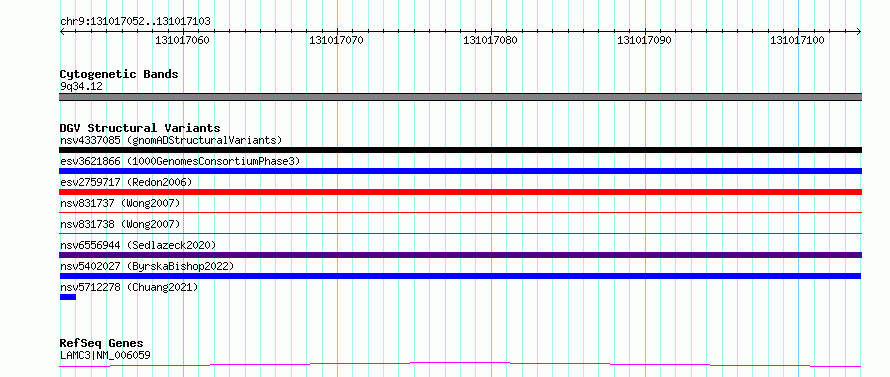890x377 pixels.
Task: Click ruler position 131017100
Action: point(797,40)
